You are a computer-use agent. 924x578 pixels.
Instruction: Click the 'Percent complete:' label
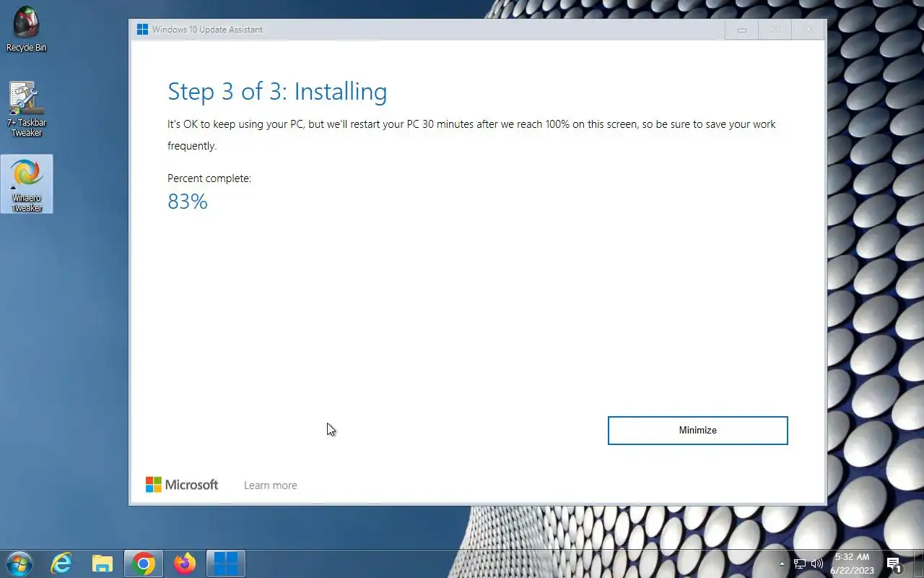tap(209, 178)
